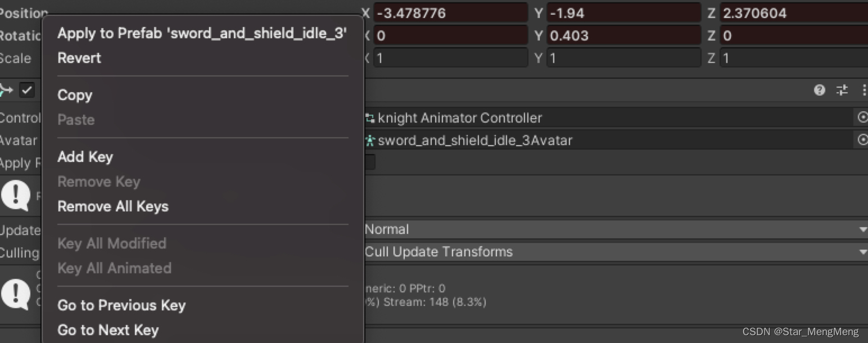This screenshot has width=868, height=343.
Task: Open the object picker for Controller field
Action: pos(862,118)
